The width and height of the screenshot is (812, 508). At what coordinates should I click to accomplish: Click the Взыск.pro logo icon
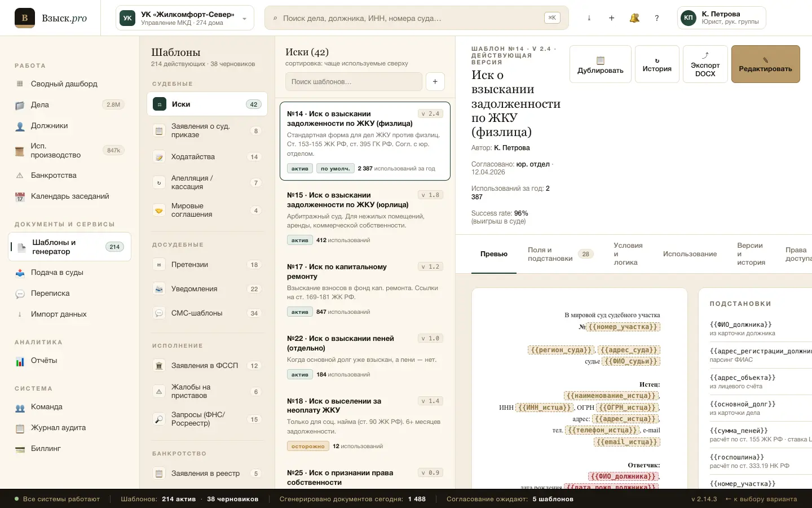(x=25, y=18)
